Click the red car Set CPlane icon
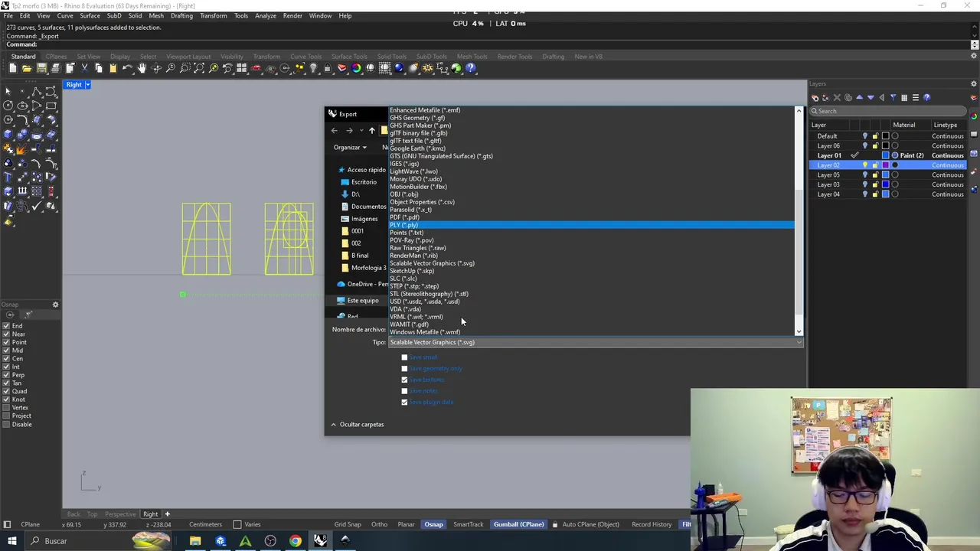Screen dimensions: 980x551 256,68
